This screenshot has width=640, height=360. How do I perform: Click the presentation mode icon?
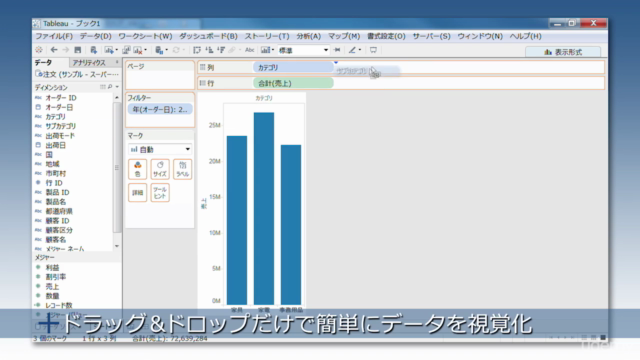373,50
